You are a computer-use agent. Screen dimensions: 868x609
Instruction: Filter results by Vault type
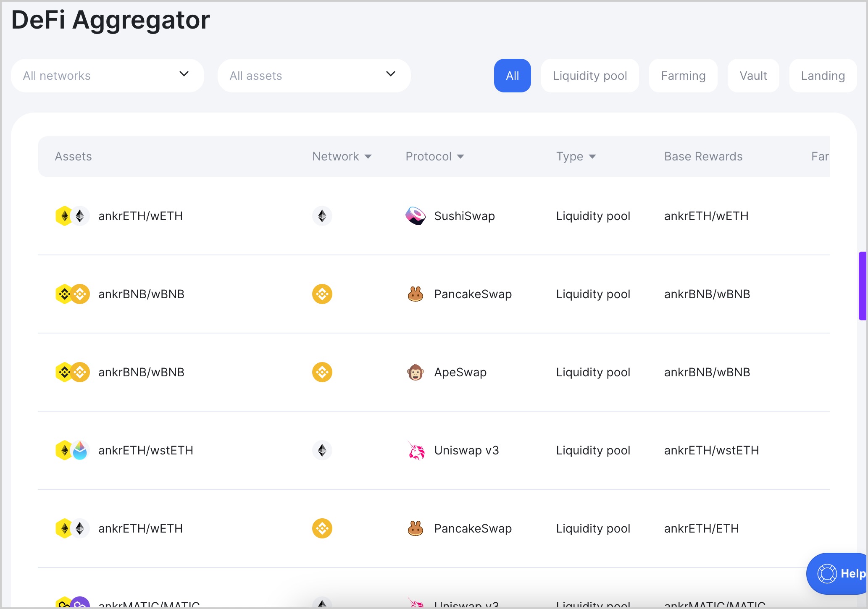[752, 75]
